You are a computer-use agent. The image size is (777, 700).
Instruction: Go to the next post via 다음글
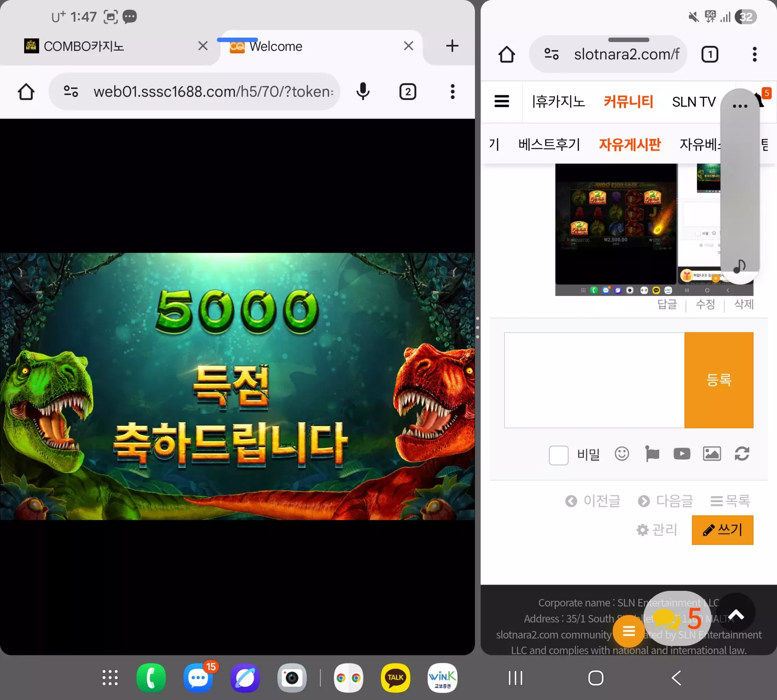665,501
